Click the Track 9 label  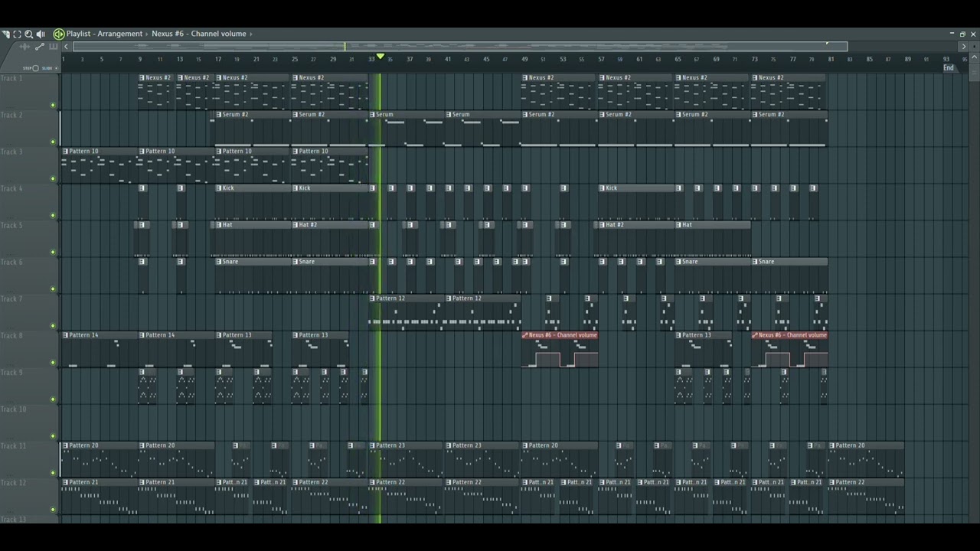tap(11, 372)
